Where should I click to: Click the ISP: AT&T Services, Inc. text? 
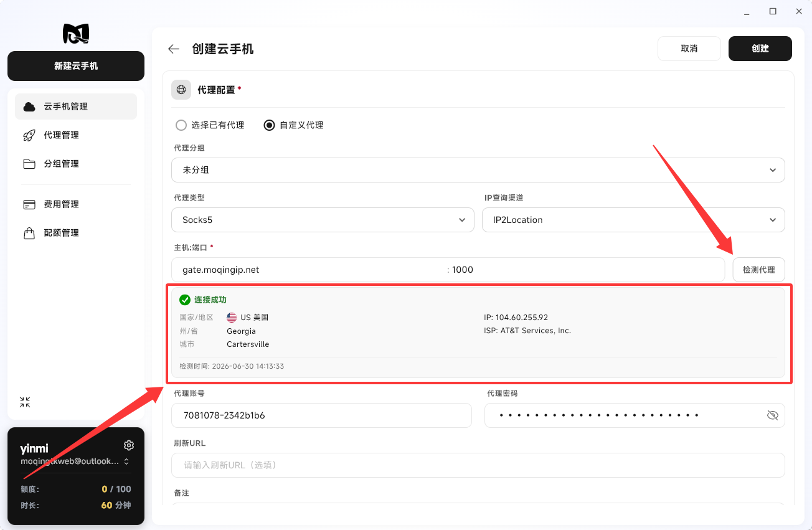(527, 331)
